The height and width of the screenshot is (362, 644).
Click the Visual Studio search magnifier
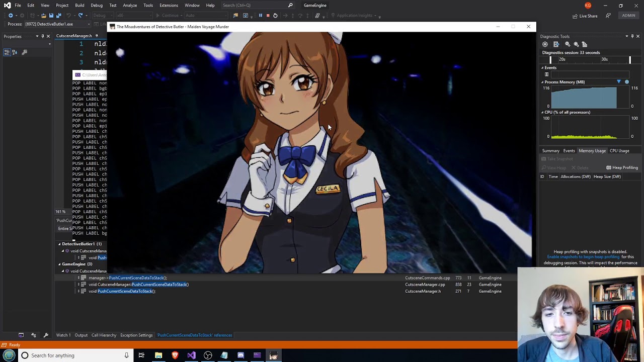pos(290,6)
